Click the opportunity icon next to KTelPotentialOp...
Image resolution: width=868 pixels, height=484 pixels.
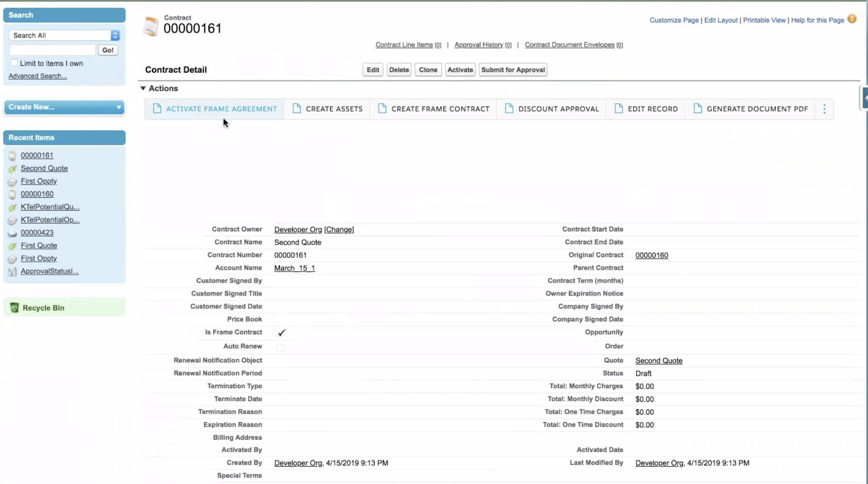[13, 220]
